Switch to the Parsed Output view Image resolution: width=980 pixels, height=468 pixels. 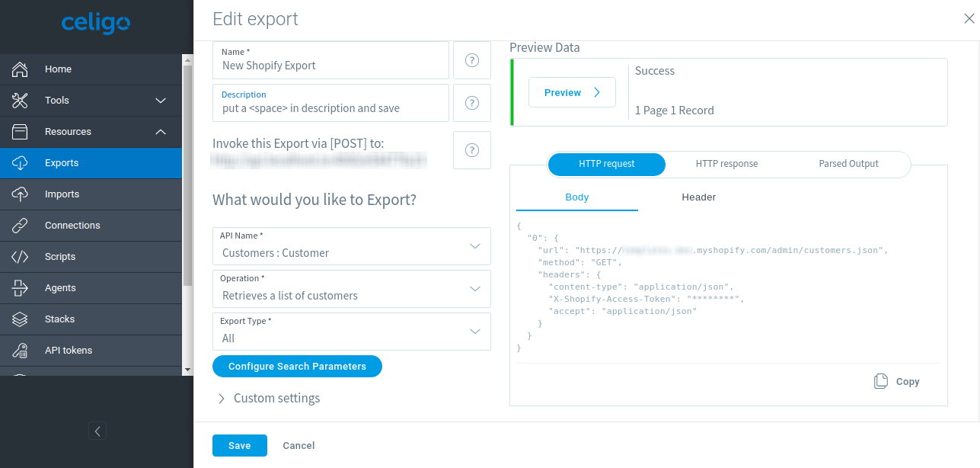coord(848,164)
